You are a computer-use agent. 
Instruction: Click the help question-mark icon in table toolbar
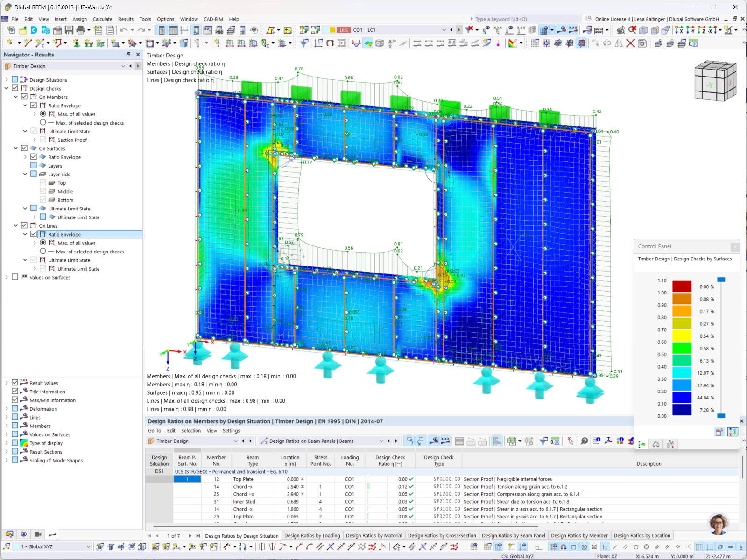584,441
